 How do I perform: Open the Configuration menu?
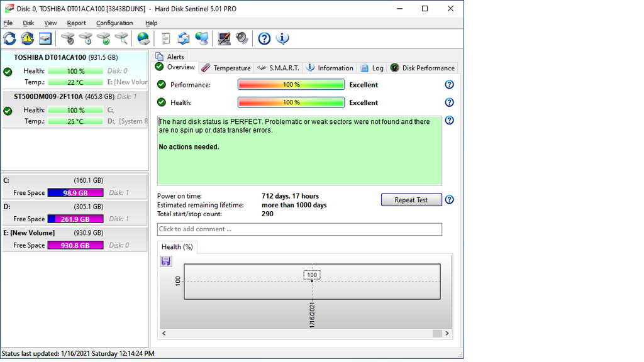114,23
